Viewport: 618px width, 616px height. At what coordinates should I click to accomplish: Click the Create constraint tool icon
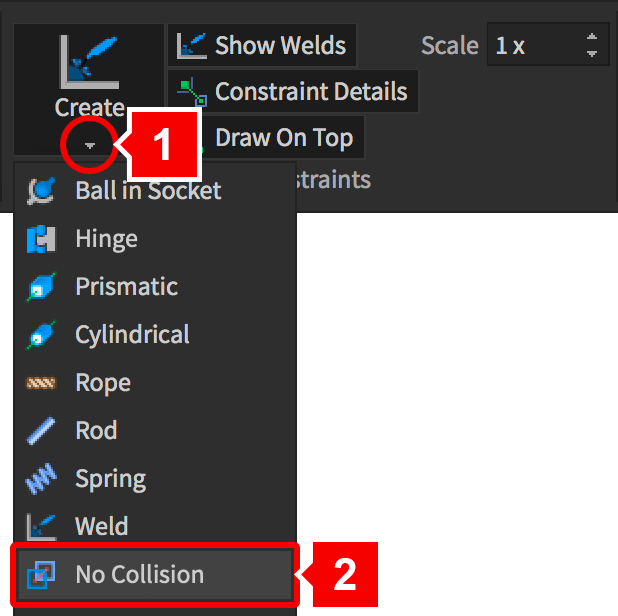pos(90,62)
